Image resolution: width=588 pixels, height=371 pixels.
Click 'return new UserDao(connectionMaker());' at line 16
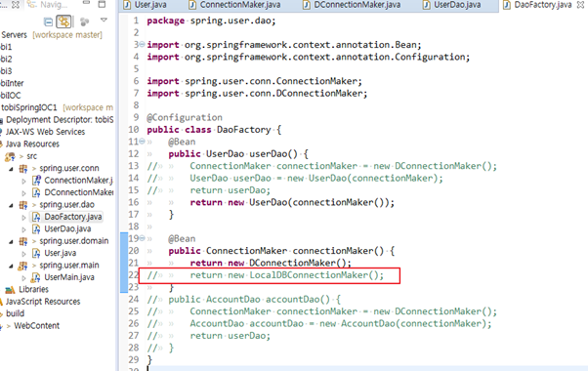[292, 203]
